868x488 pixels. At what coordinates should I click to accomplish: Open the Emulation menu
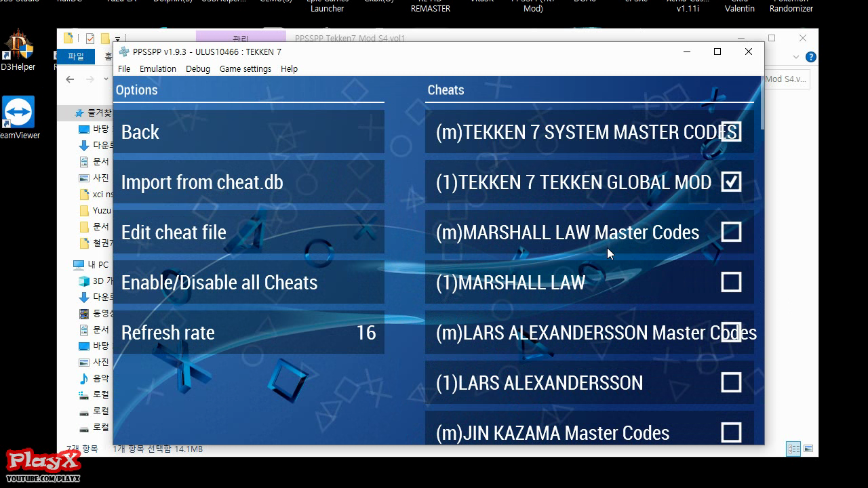[x=158, y=68]
